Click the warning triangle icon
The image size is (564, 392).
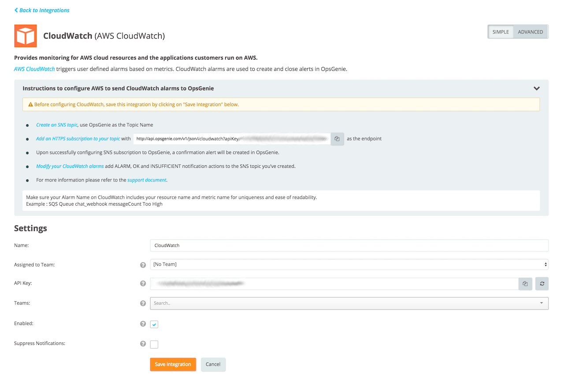30,105
